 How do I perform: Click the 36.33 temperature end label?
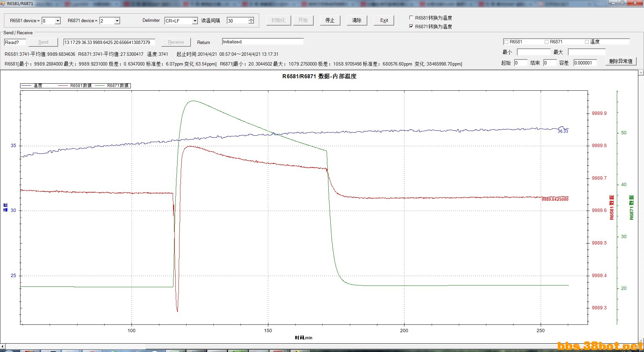[563, 131]
